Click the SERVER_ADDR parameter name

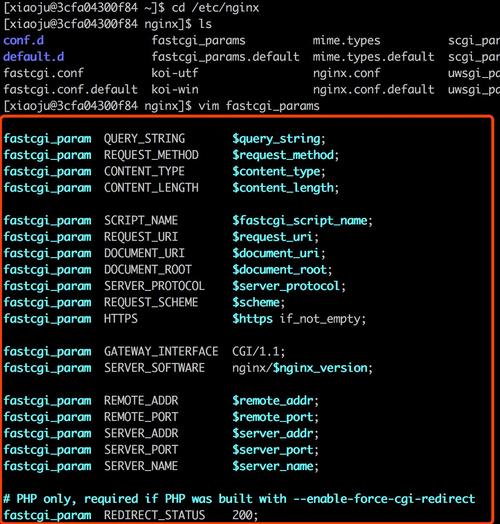(x=141, y=433)
